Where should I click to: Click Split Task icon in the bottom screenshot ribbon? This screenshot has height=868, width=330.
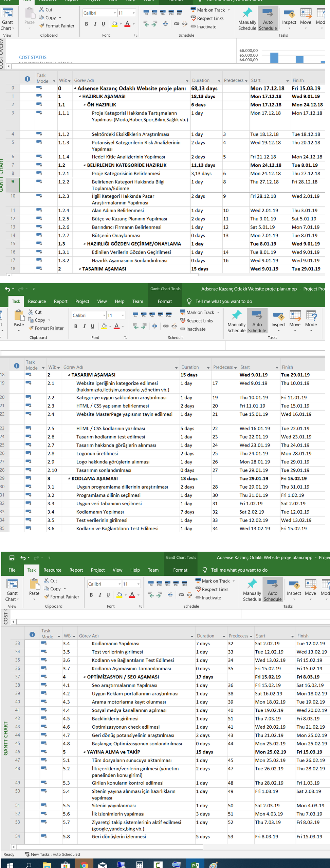170,595
